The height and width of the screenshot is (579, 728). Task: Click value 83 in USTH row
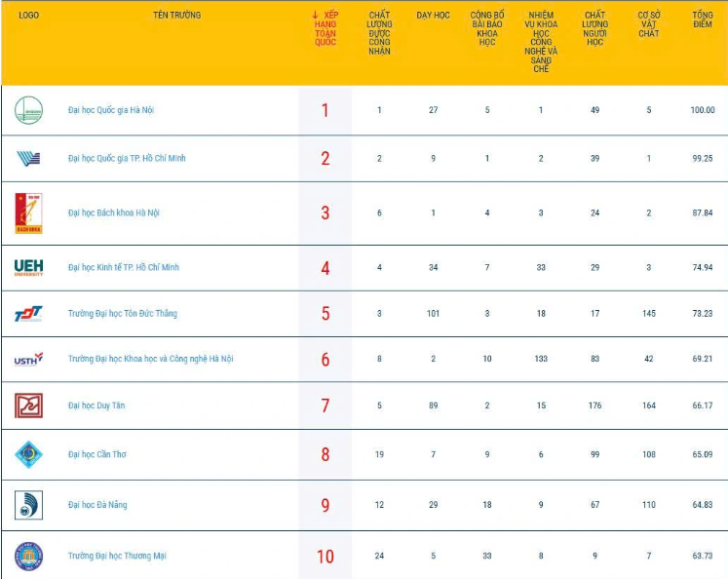click(x=594, y=359)
